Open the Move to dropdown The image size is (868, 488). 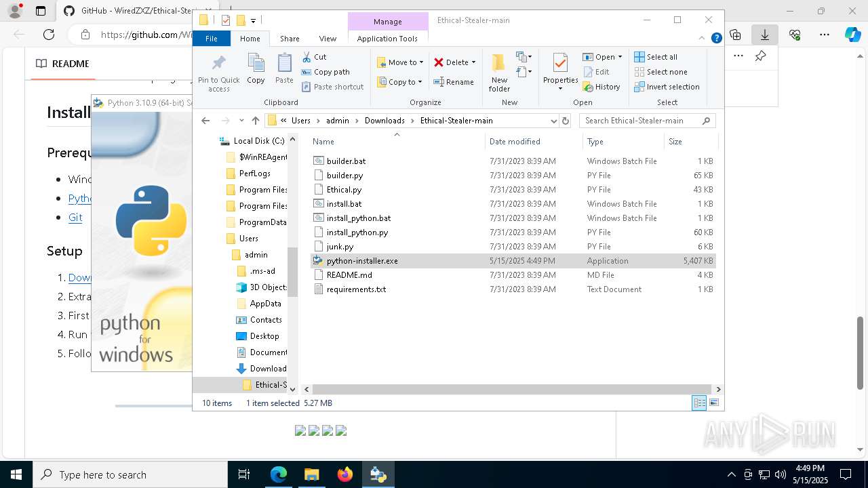tap(400, 62)
